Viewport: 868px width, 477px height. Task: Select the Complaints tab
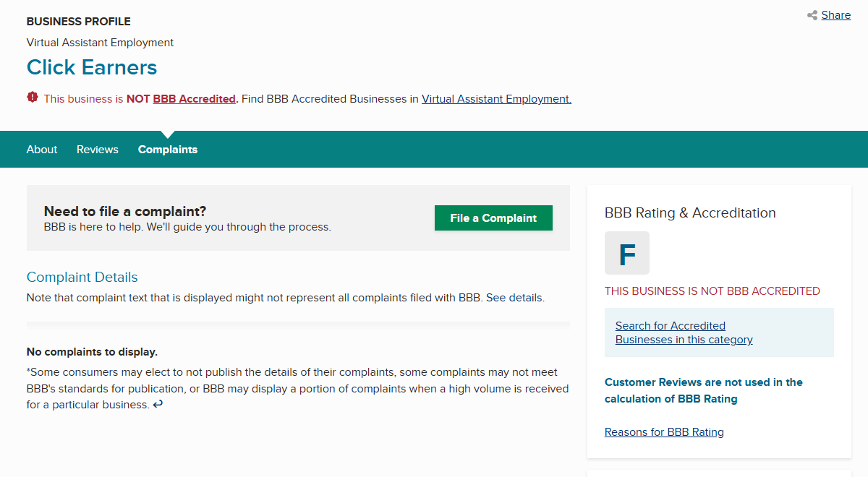tap(168, 150)
